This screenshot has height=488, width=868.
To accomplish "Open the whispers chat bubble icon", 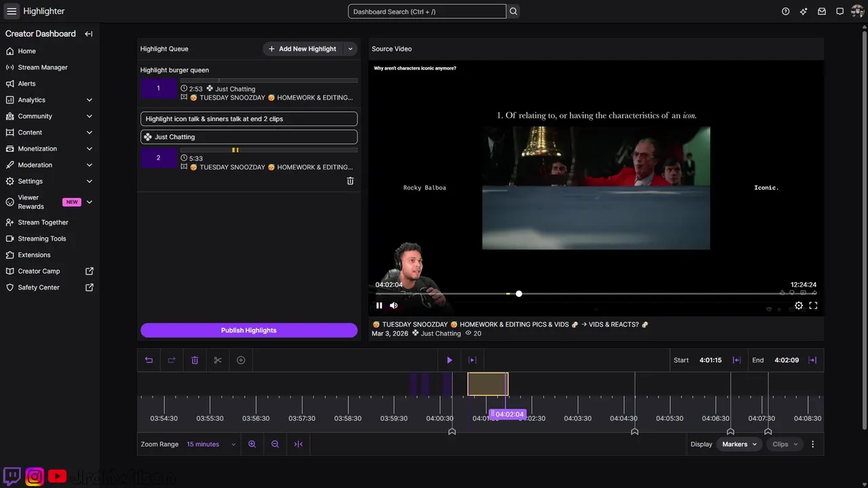I will coord(840,12).
